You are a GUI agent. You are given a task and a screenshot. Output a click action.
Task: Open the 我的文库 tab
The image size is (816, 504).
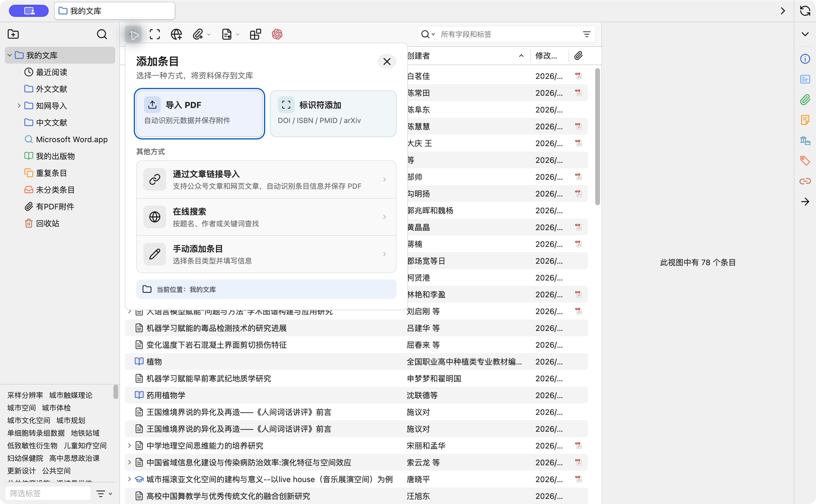115,11
